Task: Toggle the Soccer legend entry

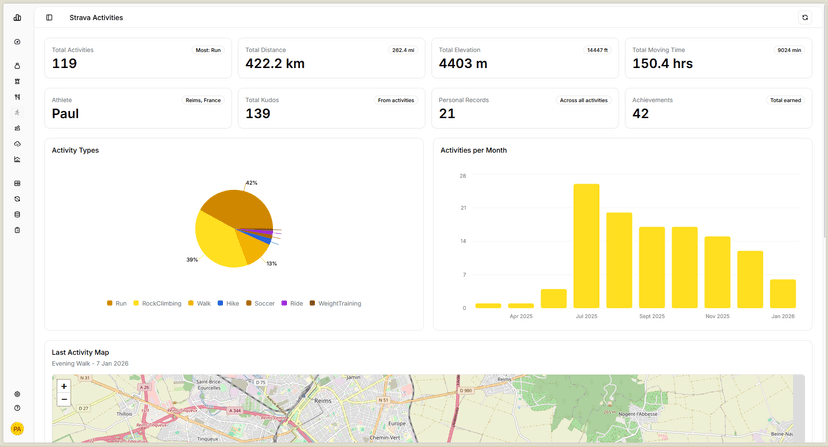Action: click(x=260, y=303)
